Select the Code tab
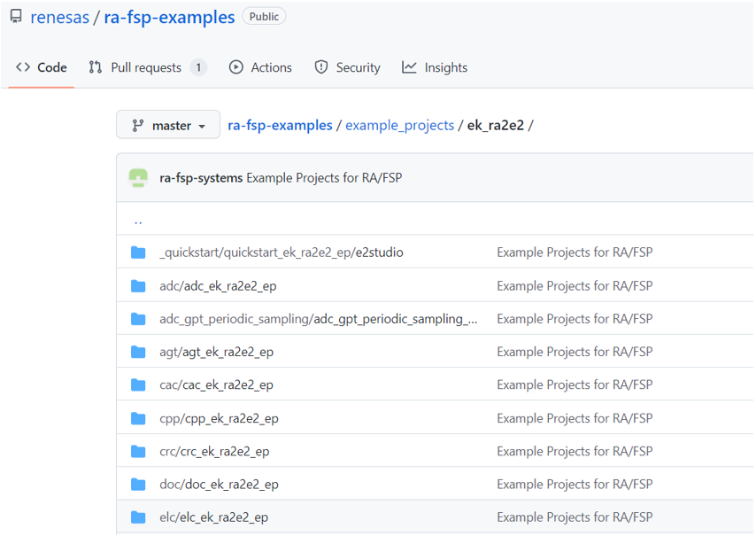This screenshot has height=536, width=756. (42, 67)
